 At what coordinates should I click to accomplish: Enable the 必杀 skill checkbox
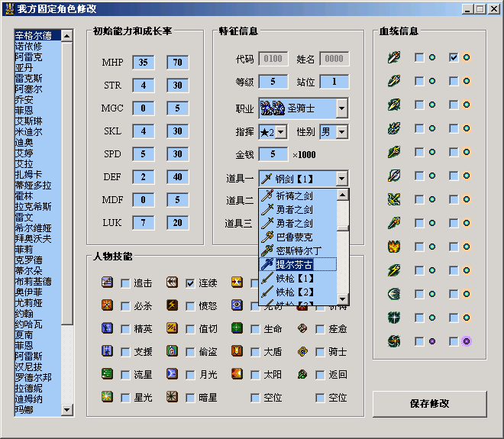[x=125, y=306]
